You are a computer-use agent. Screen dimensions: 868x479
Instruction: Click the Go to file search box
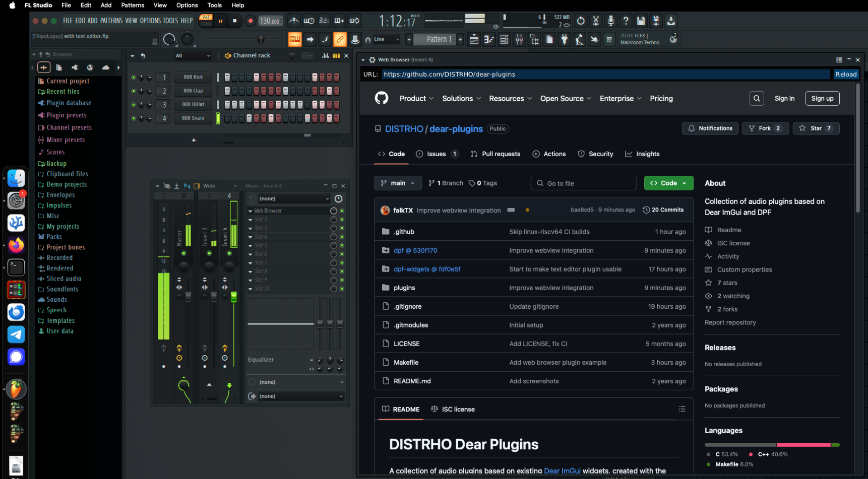584,183
